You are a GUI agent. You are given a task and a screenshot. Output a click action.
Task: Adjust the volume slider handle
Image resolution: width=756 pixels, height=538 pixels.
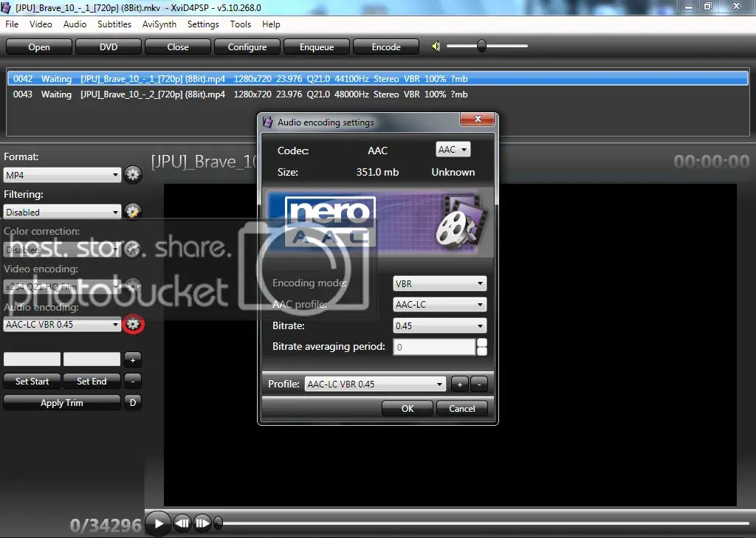(481, 46)
